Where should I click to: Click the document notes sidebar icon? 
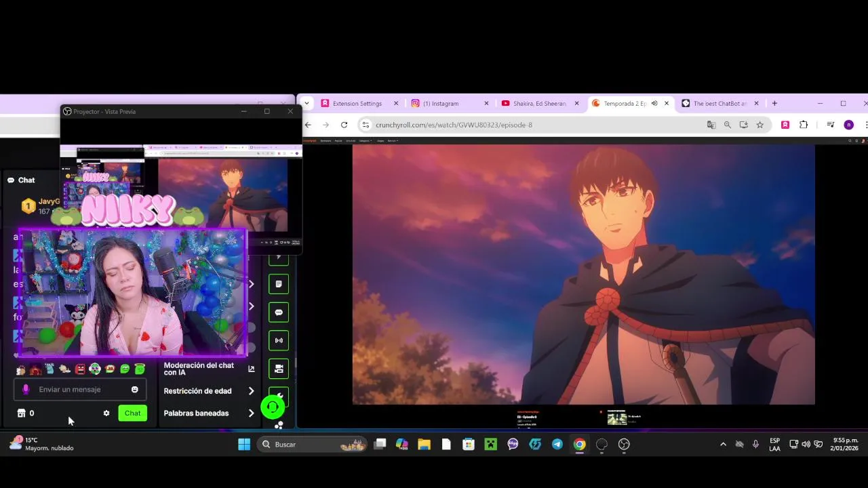279,284
